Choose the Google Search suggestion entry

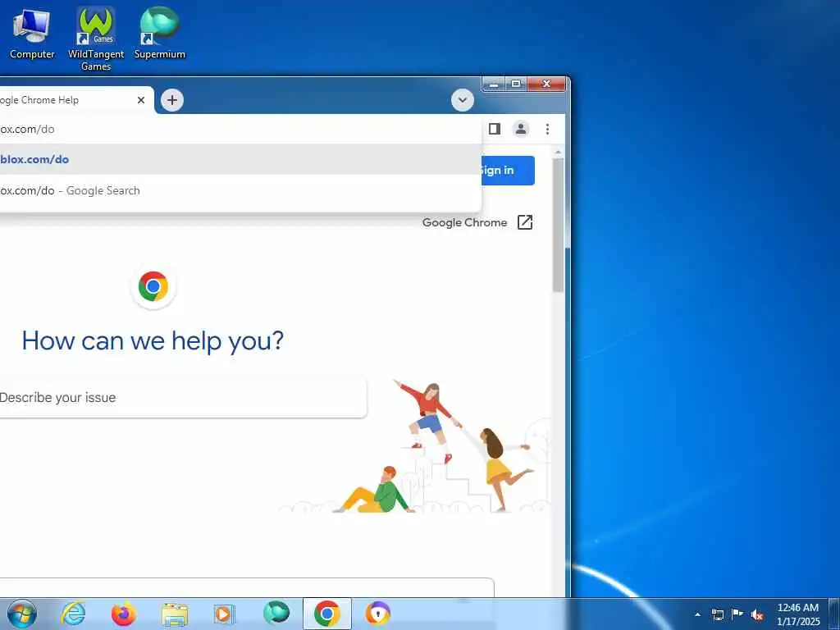point(240,190)
